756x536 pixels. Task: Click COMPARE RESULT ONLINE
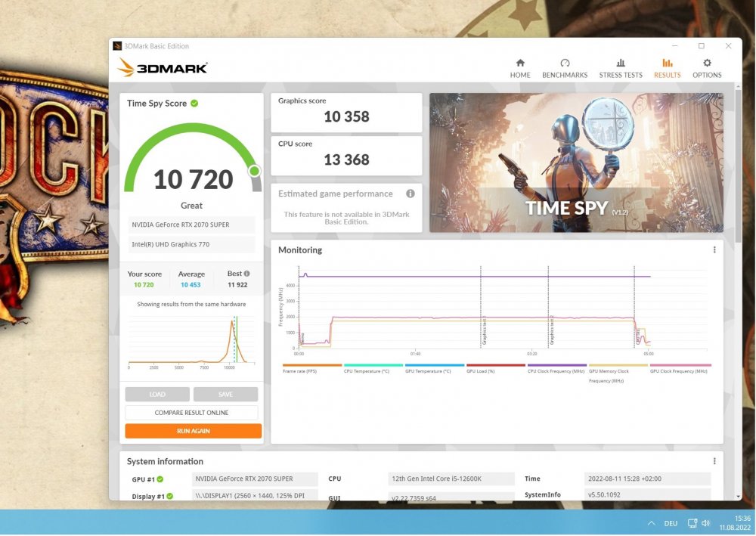click(191, 412)
